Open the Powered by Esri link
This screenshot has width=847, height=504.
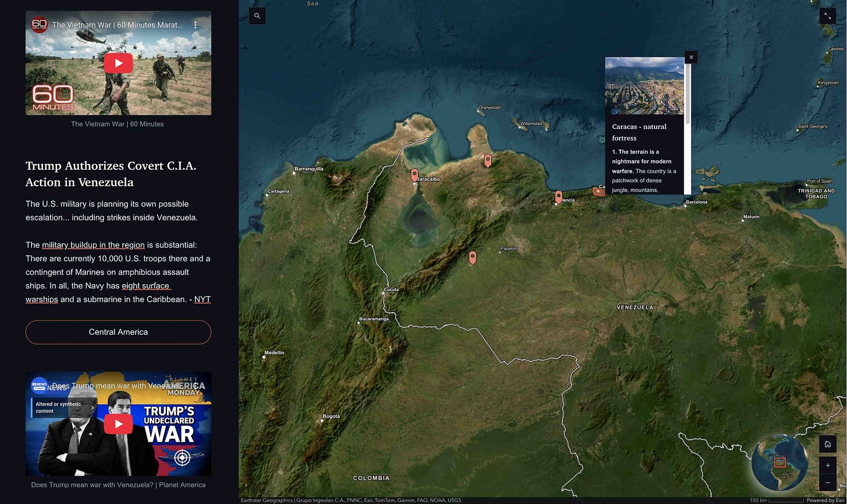(825, 500)
